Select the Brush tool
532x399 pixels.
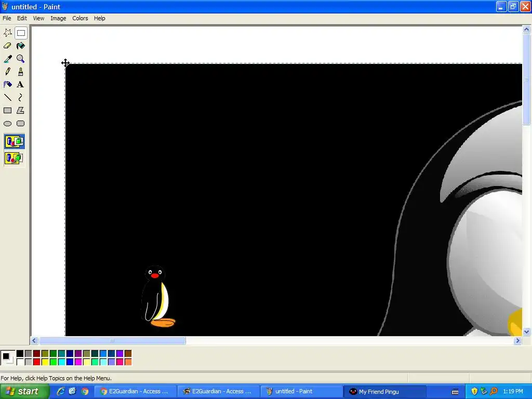point(21,72)
